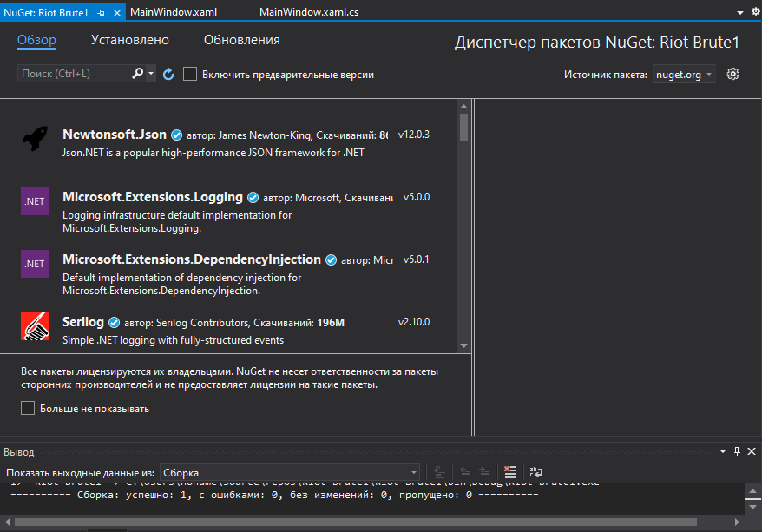This screenshot has width=762, height=532.
Task: Open search options dropdown arrow
Action: pos(151,74)
